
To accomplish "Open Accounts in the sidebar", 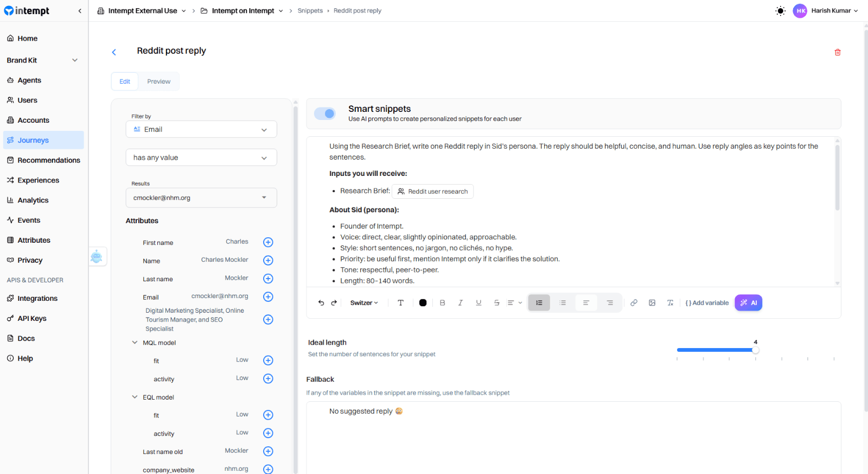I will pyautogui.click(x=43, y=121).
